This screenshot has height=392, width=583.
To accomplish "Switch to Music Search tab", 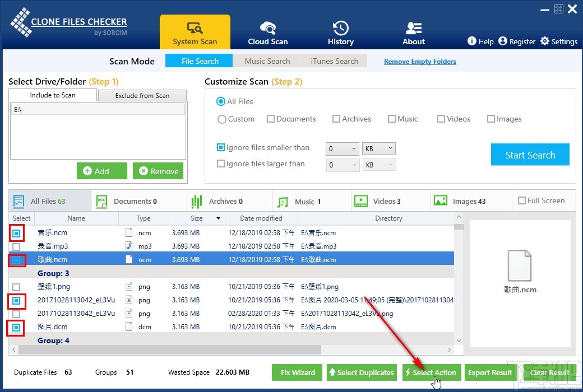I will pos(267,61).
